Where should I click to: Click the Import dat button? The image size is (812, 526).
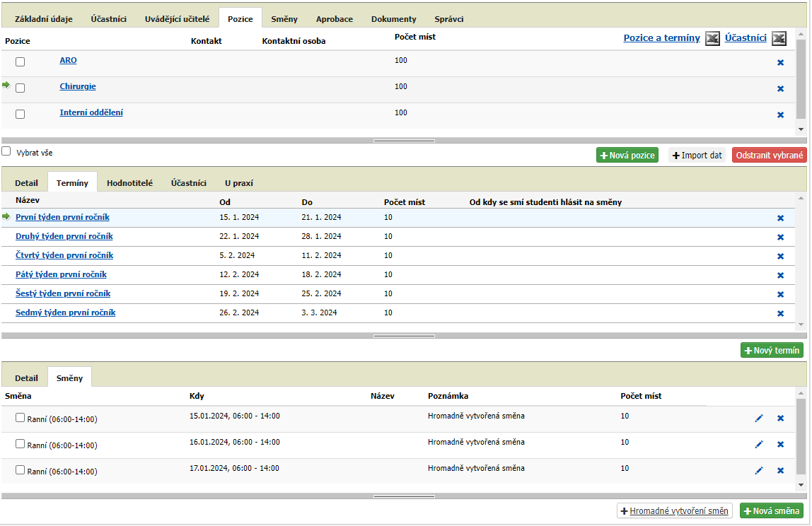(x=697, y=156)
